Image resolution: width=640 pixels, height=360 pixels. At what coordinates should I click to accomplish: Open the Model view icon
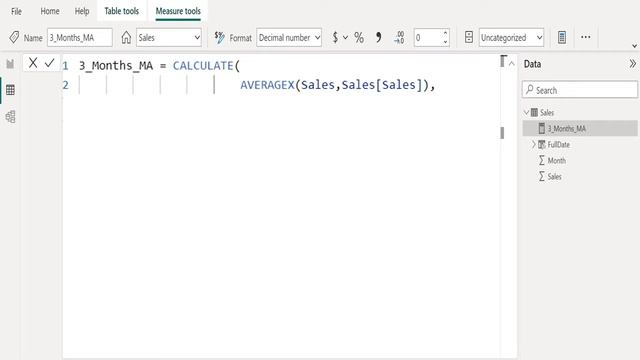10,117
